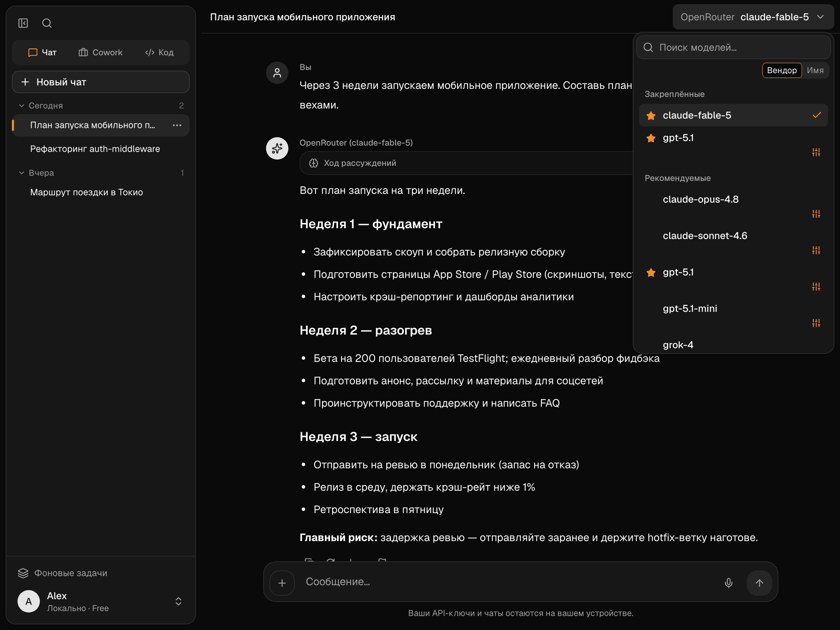840x630 pixels.
Task: Start a Новый чат
Action: (x=101, y=82)
